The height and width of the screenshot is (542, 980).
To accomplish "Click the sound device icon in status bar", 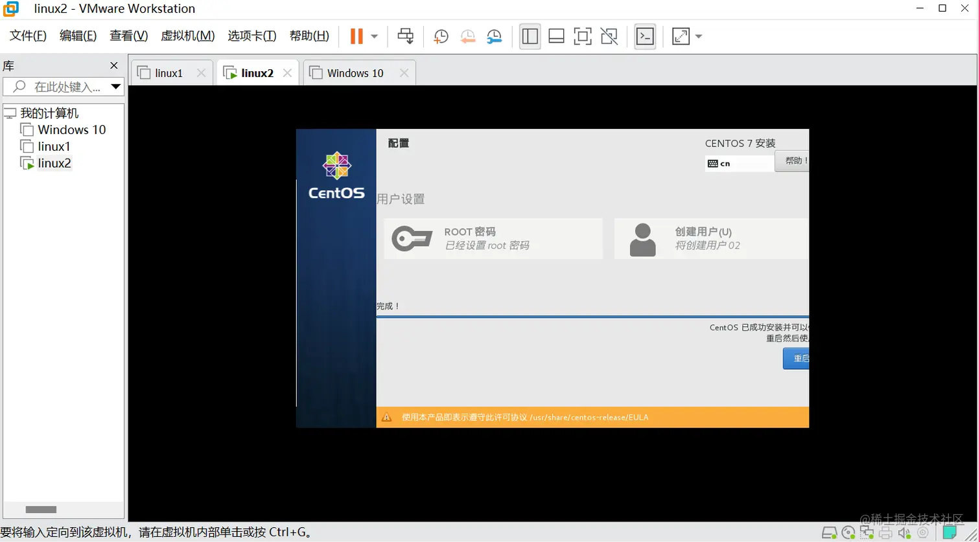I will tap(904, 533).
